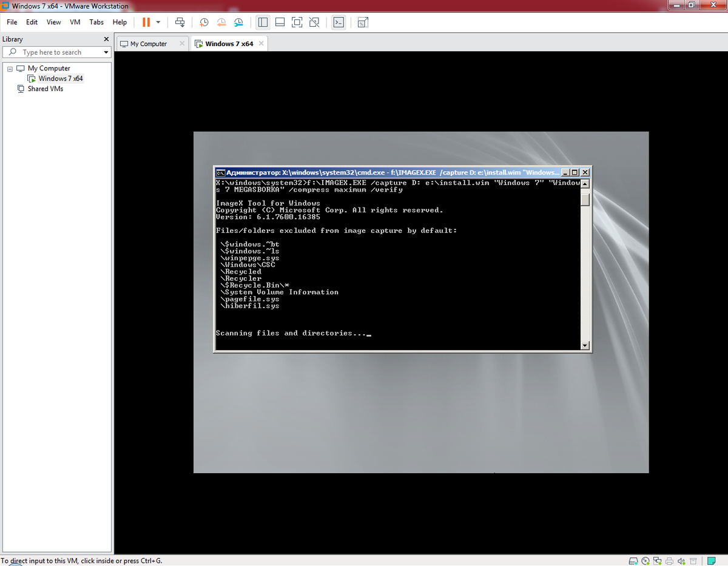The height and width of the screenshot is (566, 728).
Task: Click the printer status icon
Action: 669,561
